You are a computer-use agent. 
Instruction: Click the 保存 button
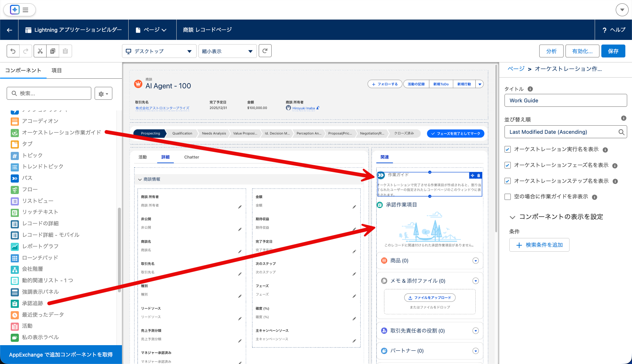(613, 51)
